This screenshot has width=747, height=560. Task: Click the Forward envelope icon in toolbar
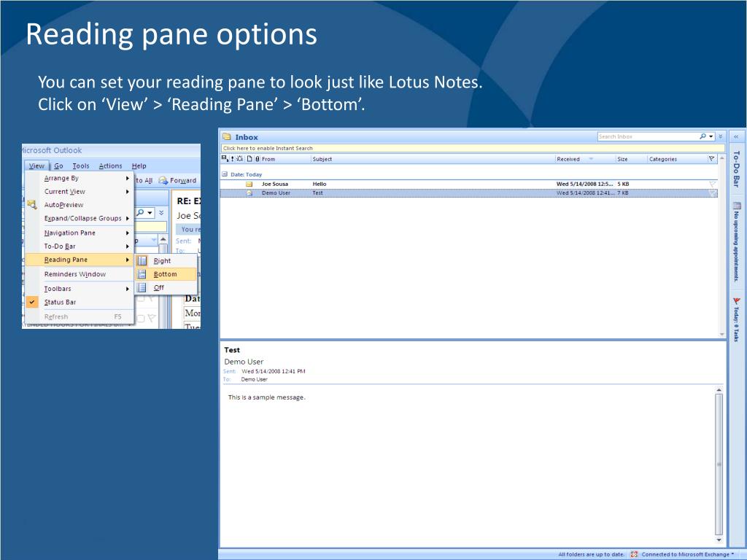[x=163, y=180]
